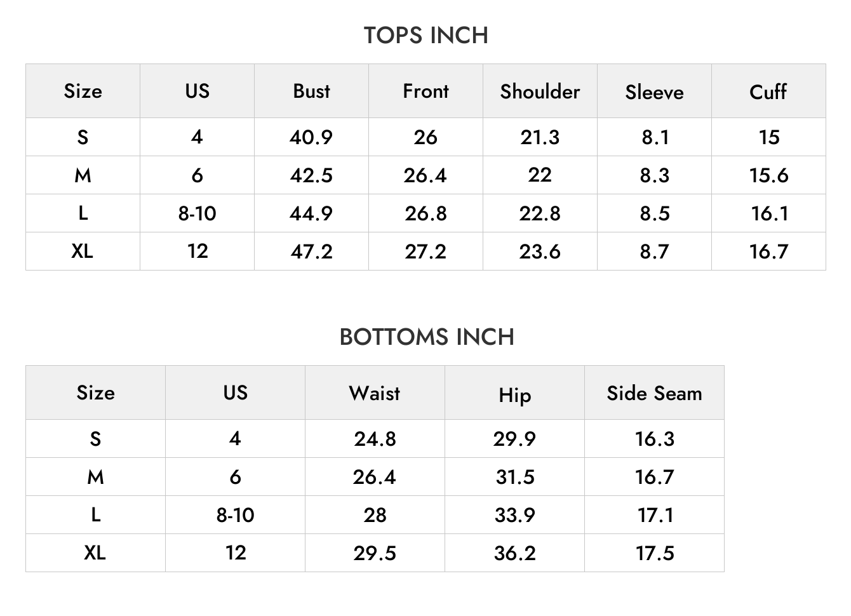Select the XL row in tops table
The height and width of the screenshot is (616, 851).
tap(425, 251)
